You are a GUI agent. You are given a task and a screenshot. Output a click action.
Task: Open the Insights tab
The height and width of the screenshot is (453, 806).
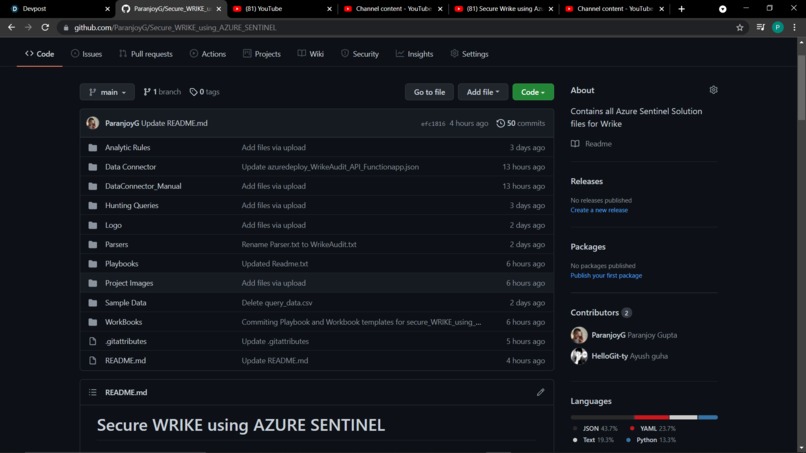click(x=414, y=54)
